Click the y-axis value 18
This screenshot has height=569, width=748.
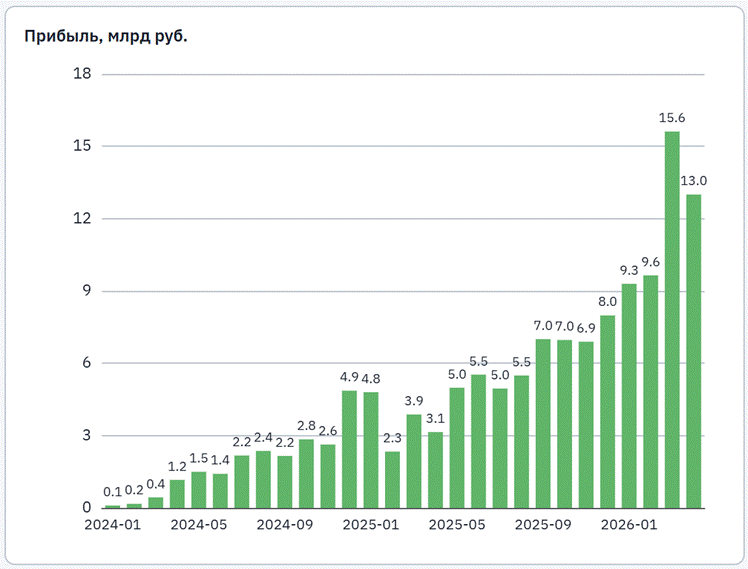82,73
